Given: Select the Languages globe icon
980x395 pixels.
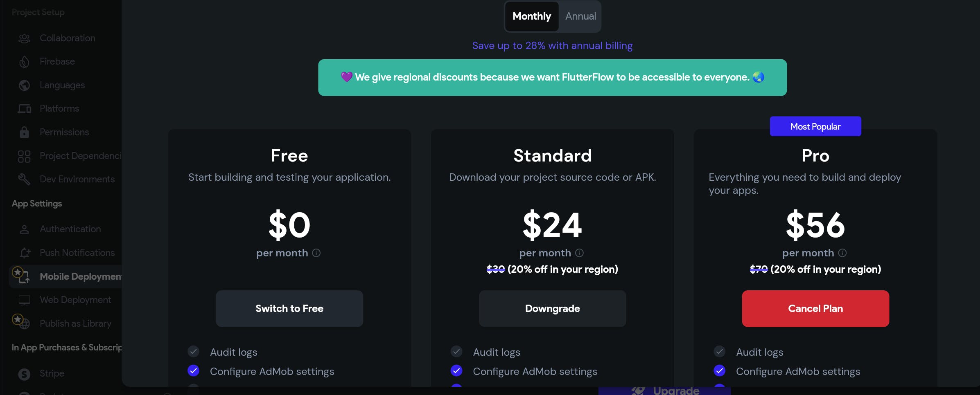Looking at the screenshot, I should (x=24, y=85).
